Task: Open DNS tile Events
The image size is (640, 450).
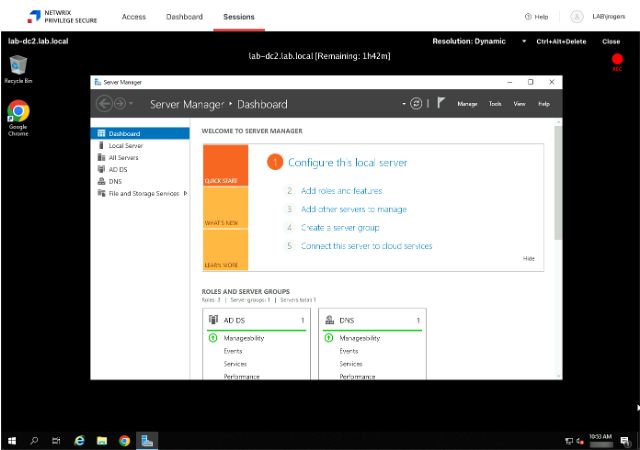Action: point(349,351)
